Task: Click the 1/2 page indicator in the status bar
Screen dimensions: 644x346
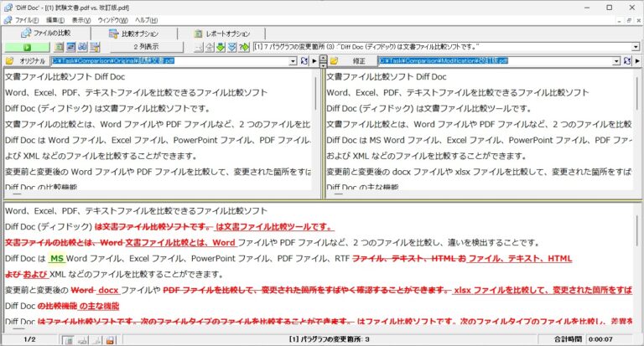Action: pyautogui.click(x=29, y=339)
